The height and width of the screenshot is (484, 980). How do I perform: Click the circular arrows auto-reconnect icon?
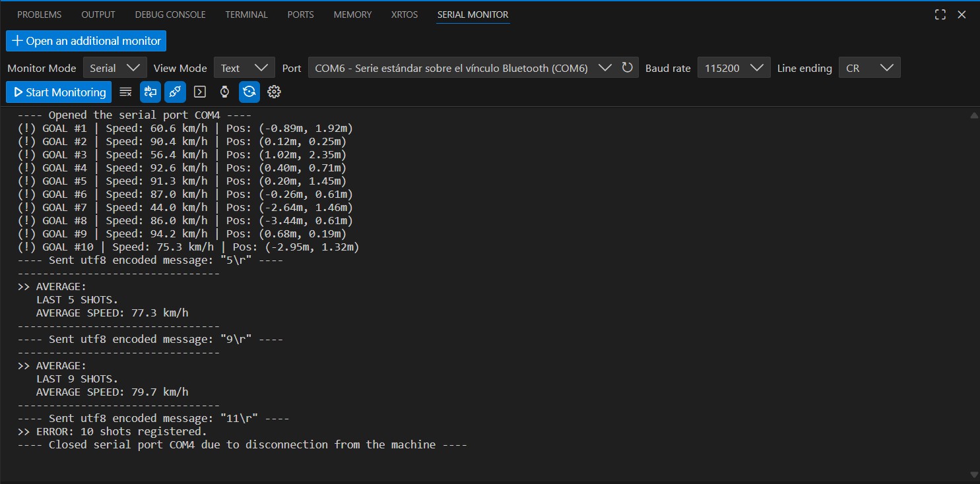[249, 92]
